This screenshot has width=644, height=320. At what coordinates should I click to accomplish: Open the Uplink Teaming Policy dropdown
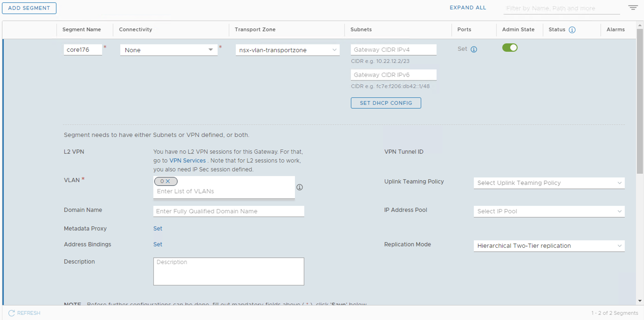tap(549, 183)
